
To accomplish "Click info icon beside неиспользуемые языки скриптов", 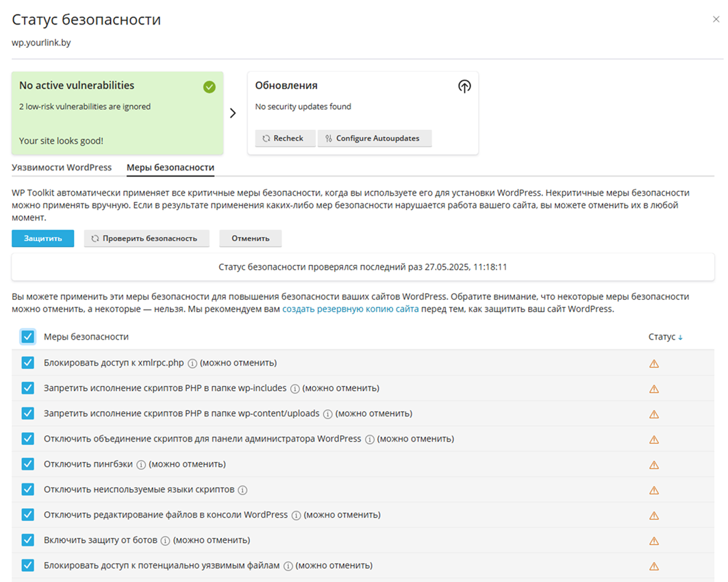I will click(242, 490).
